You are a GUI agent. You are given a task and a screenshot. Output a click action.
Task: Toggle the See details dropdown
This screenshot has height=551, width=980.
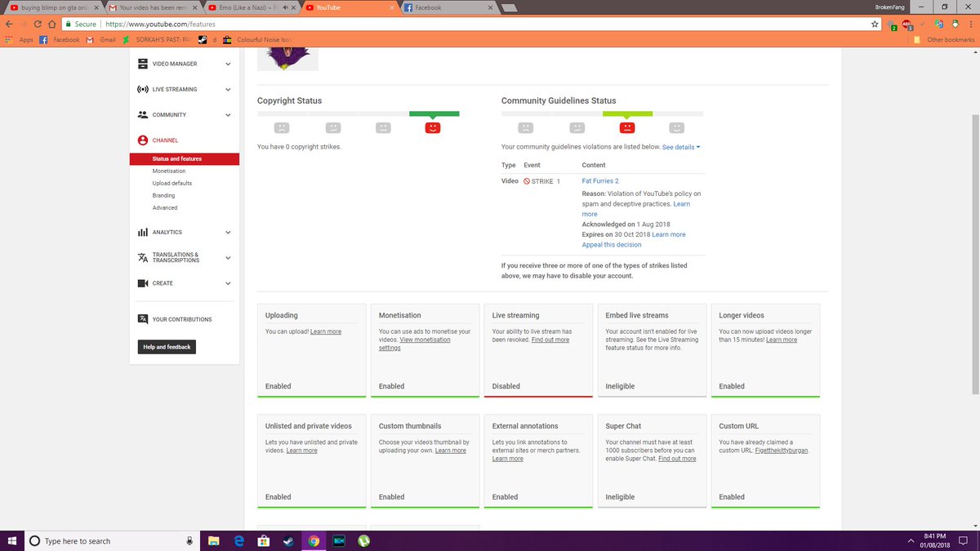[681, 147]
